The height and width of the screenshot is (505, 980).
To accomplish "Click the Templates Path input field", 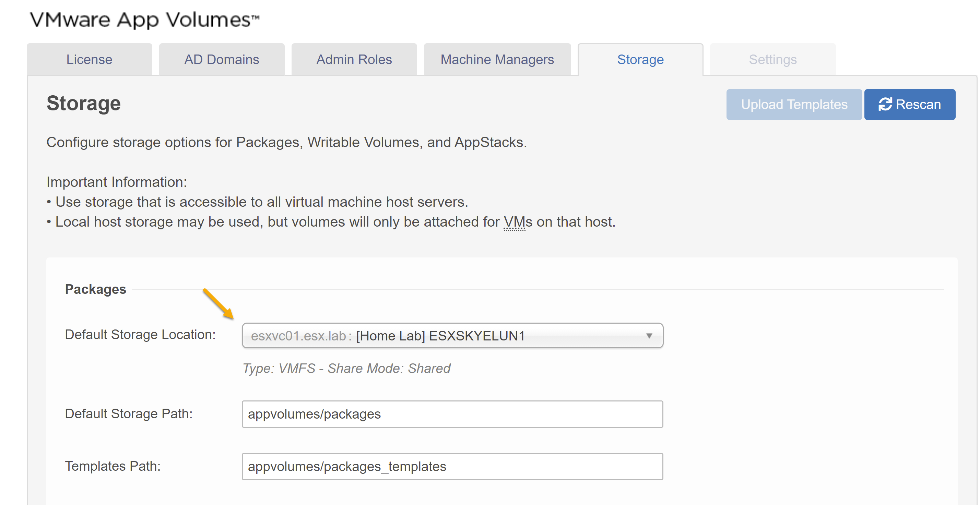I will 452,467.
